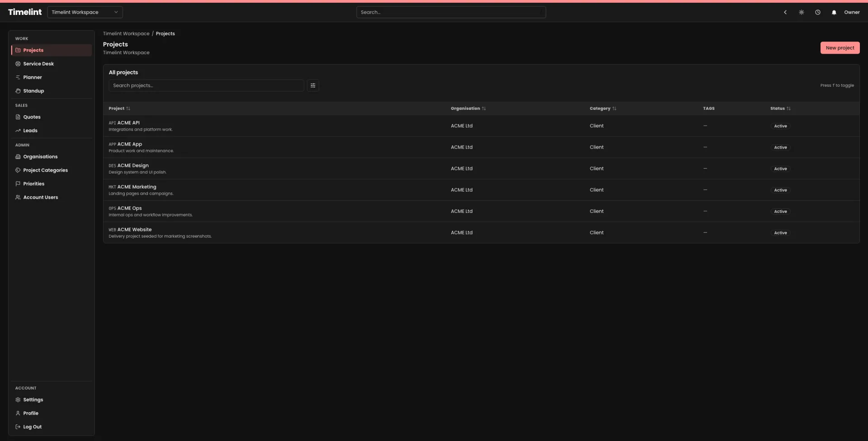The image size is (868, 441).
Task: Open the Timelint Workspace breadcrumb link
Action: pos(126,33)
